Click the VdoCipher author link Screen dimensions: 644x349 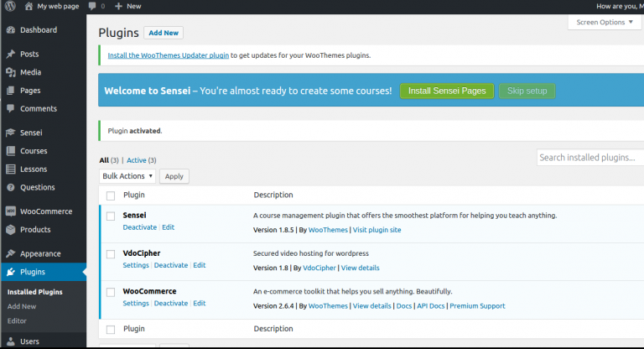[x=319, y=268]
